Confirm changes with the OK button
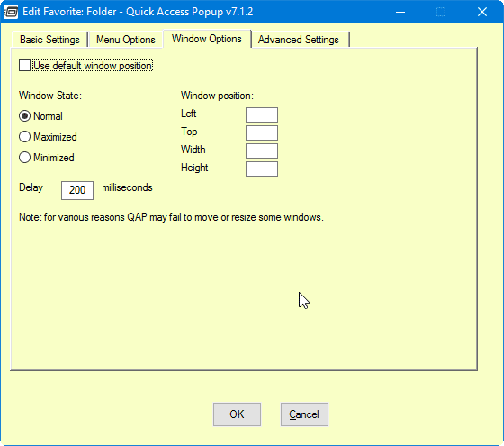 tap(237, 414)
